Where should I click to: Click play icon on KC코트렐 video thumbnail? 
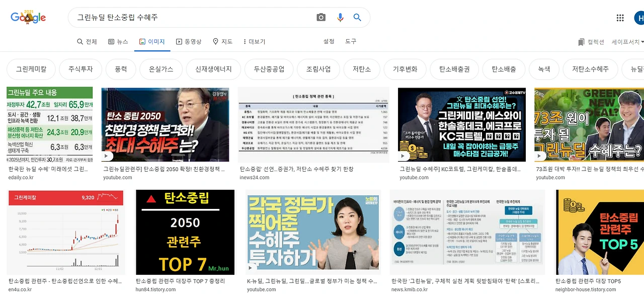tap(404, 157)
